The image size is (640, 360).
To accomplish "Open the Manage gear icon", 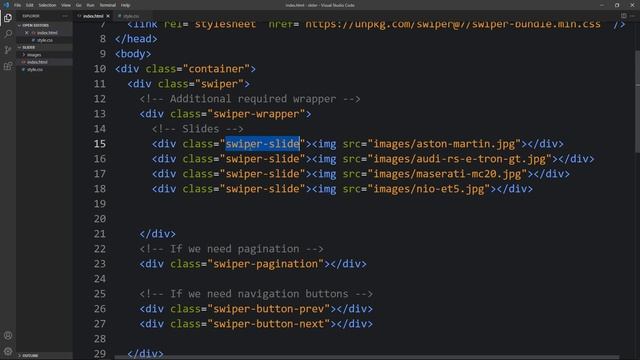I will click(8, 351).
